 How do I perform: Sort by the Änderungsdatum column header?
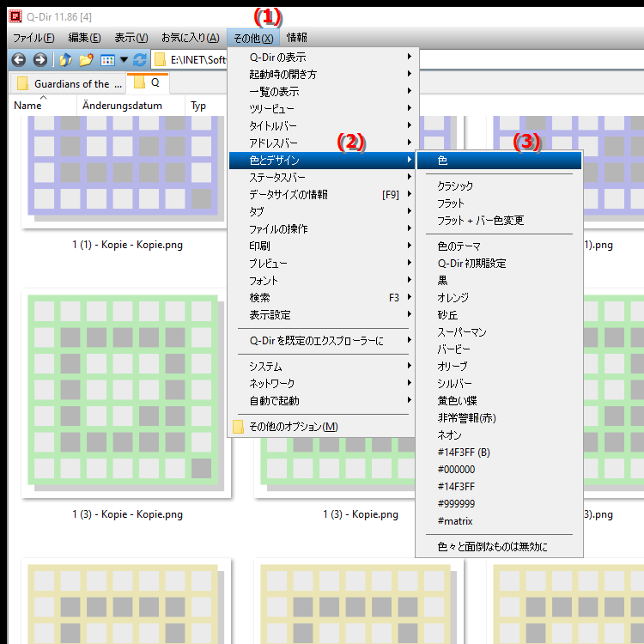tap(130, 106)
